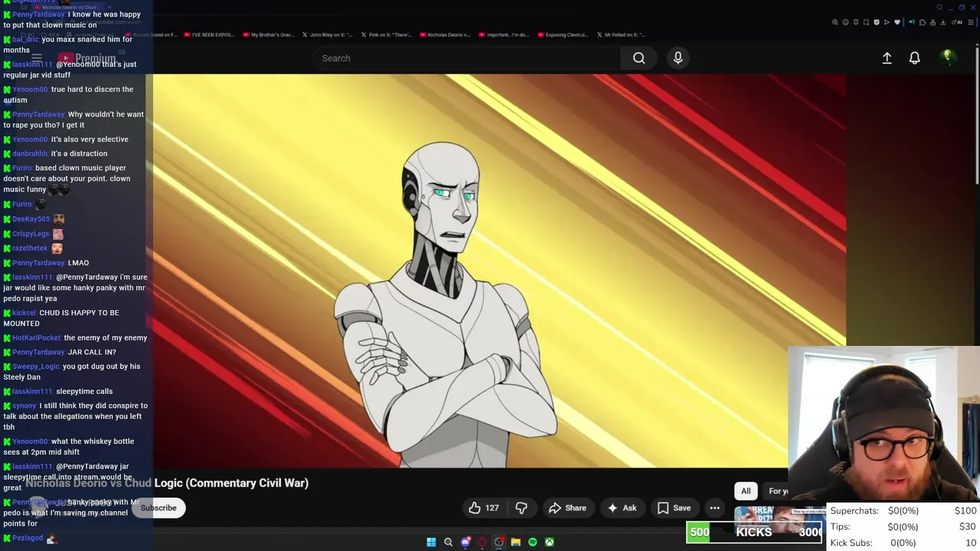Screen dimensions: 980x551
Task: Switch to 'My Brother's Grav...' browser tab
Action: tap(269, 34)
